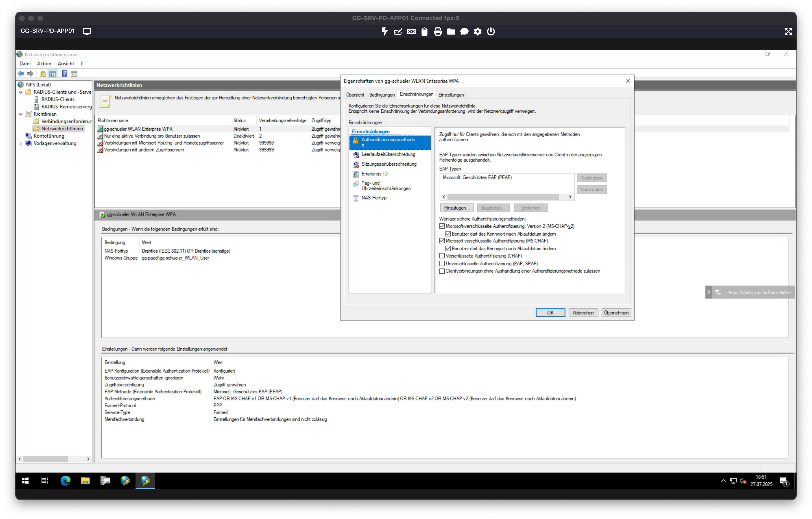Enable Unverschlüsselte Authentifizierung (PAP, SPAP) checkbox

tap(442, 263)
